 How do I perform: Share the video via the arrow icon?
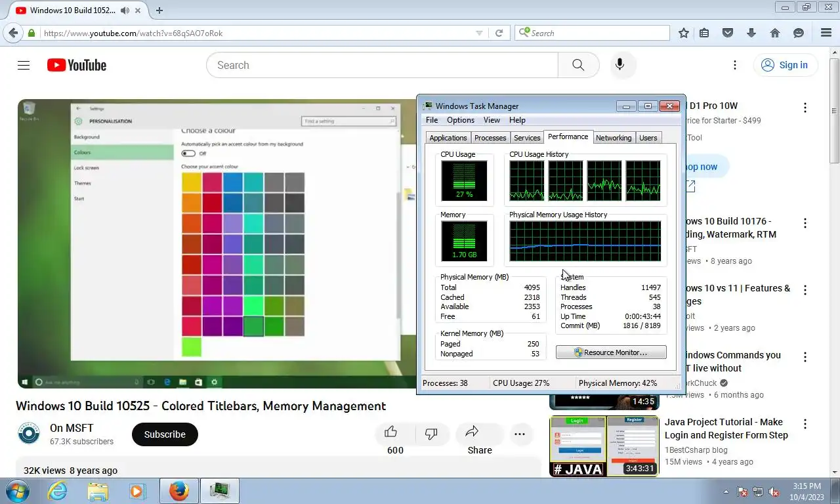pyautogui.click(x=472, y=432)
